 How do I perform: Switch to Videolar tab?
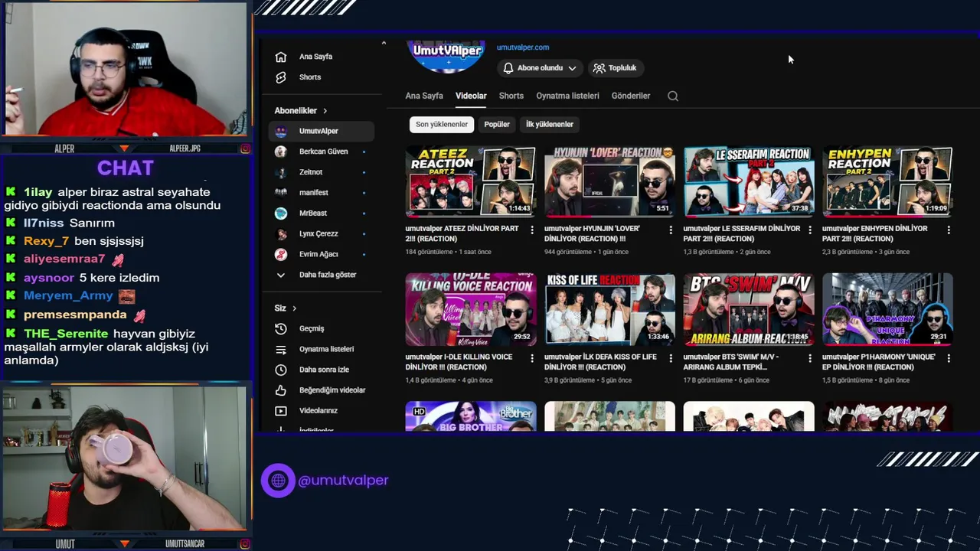[x=471, y=96]
